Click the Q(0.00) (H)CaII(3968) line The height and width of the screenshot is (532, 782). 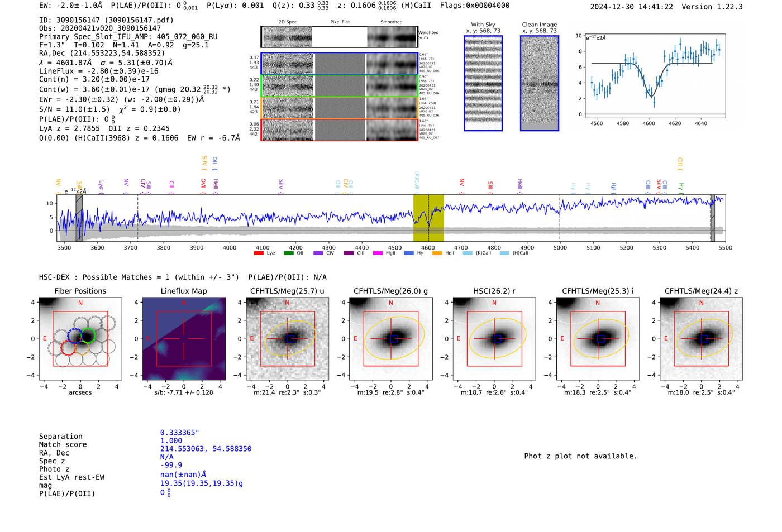(x=140, y=138)
